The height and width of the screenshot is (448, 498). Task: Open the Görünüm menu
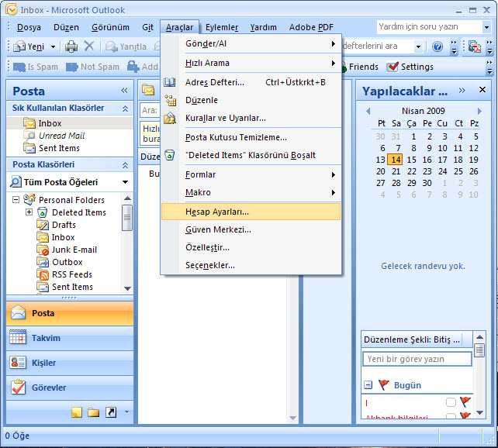(x=110, y=28)
